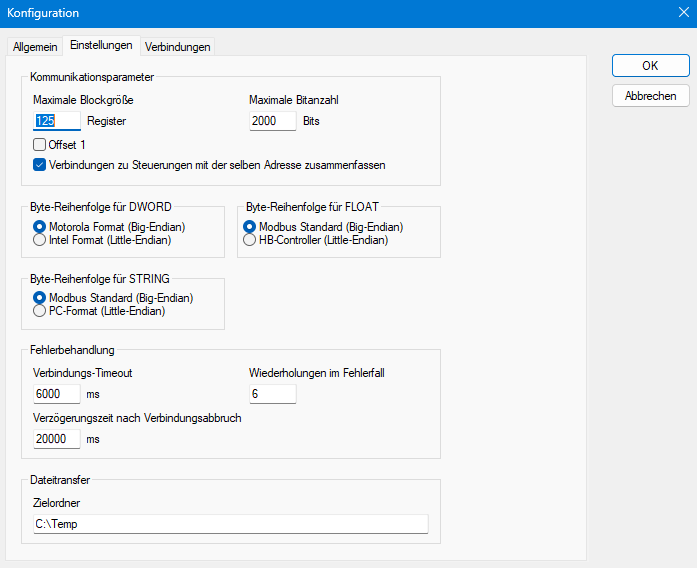
Task: Select Modbus Standard (Big-Endian) for FLOAT
Action: [250, 227]
